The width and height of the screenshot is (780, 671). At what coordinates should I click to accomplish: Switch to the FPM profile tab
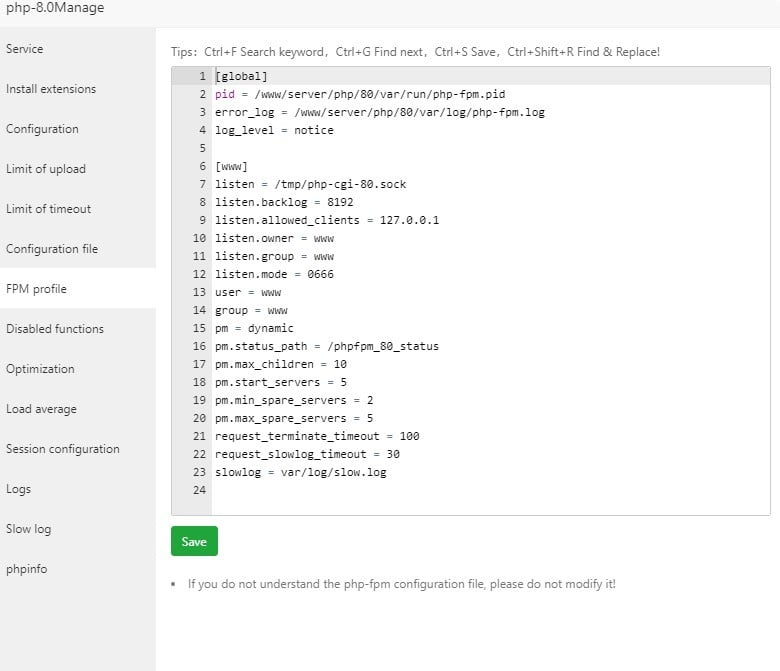click(x=36, y=289)
